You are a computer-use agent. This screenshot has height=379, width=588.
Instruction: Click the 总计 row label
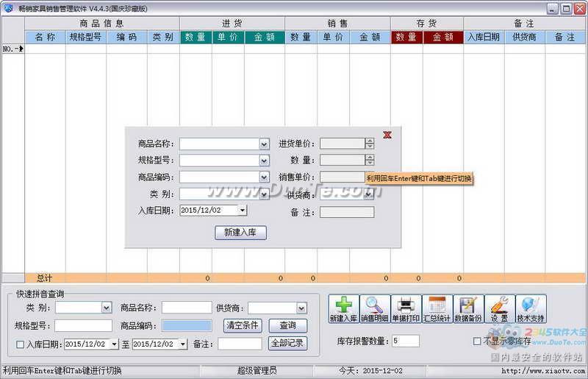[44, 278]
